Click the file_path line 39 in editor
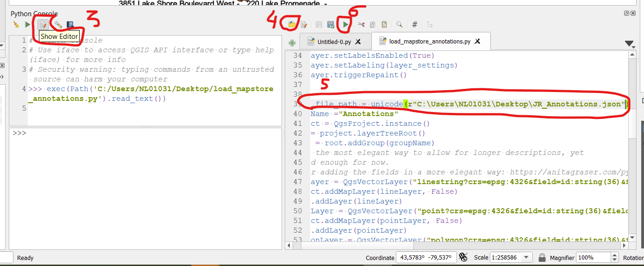Screen dimensions: 644x266 470,104
